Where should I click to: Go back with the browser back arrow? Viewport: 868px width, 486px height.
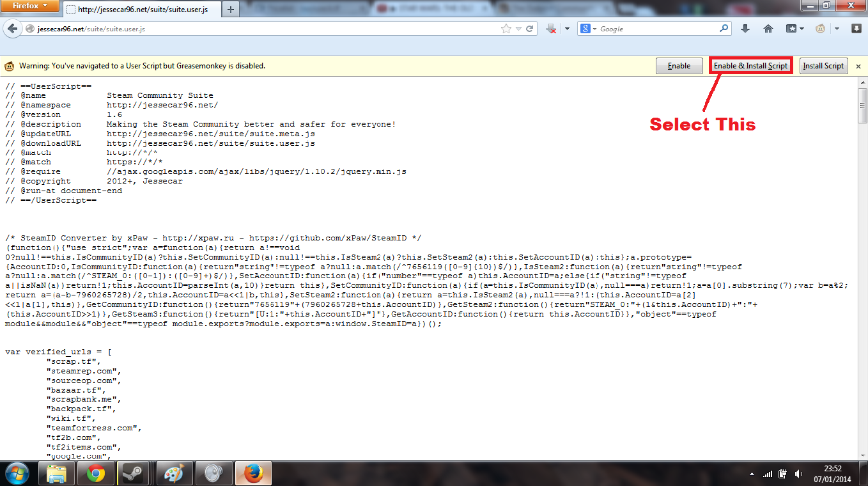coord(13,29)
